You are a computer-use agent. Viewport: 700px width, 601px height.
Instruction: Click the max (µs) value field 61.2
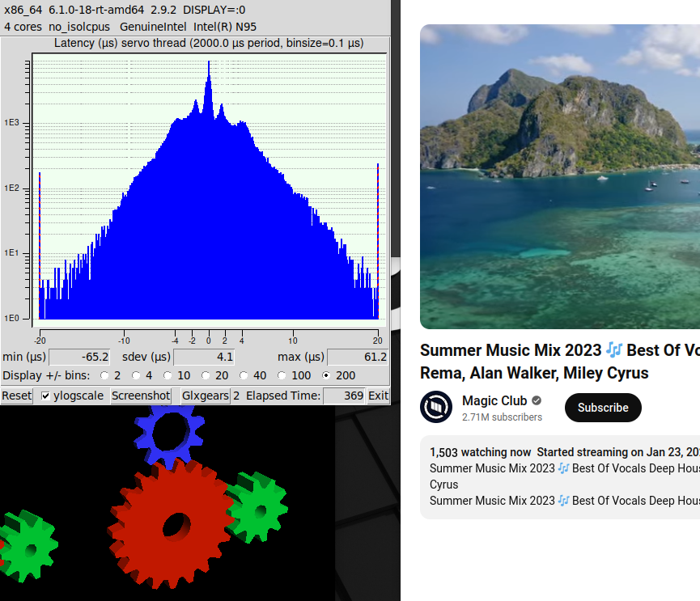(358, 357)
